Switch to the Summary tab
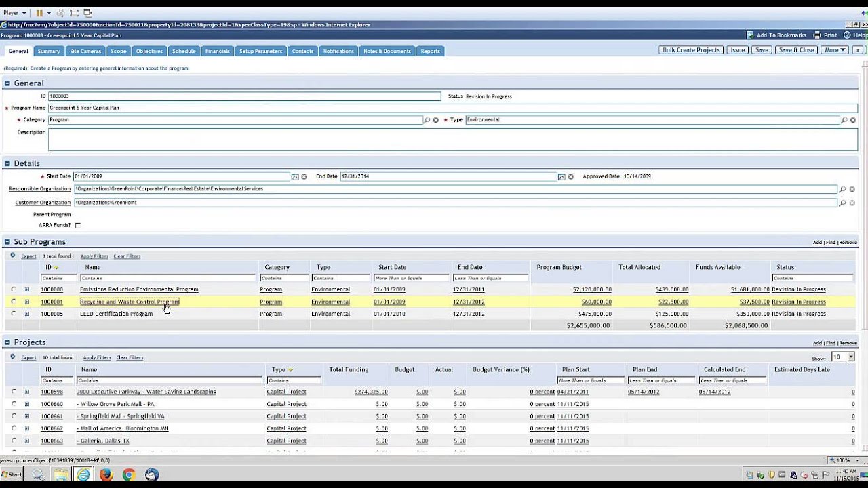 coord(49,51)
